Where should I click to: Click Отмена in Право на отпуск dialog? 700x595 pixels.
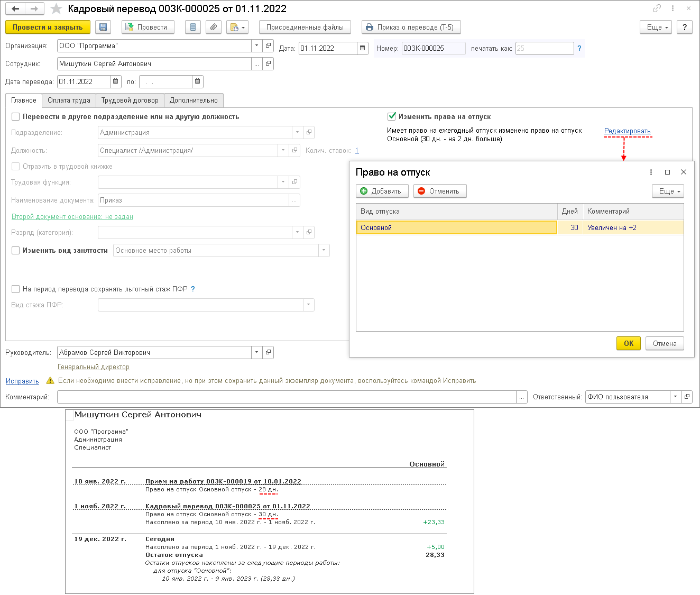pos(665,343)
